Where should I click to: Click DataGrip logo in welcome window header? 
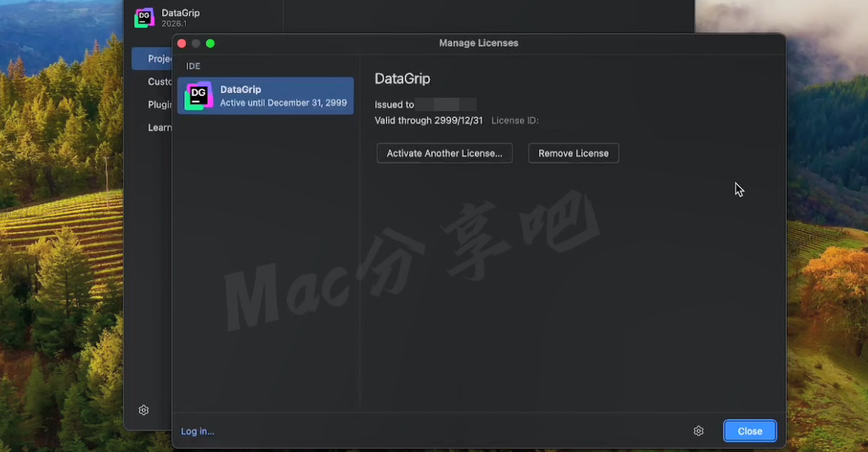pos(144,18)
